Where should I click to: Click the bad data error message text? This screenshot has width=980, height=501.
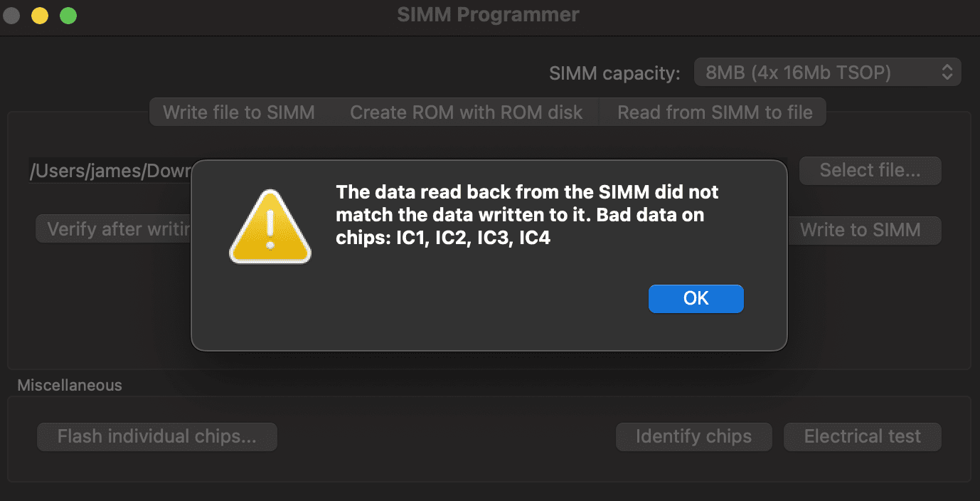coord(526,215)
